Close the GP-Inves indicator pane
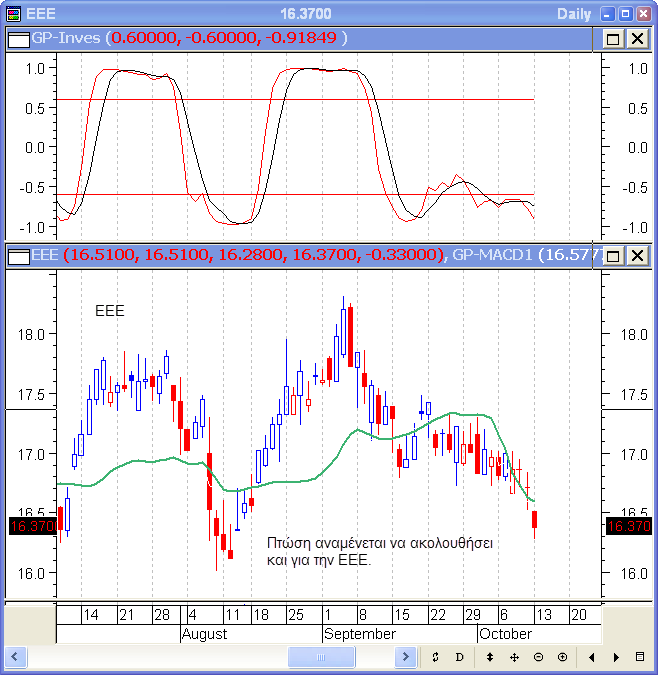The image size is (658, 675). pyautogui.click(x=637, y=38)
